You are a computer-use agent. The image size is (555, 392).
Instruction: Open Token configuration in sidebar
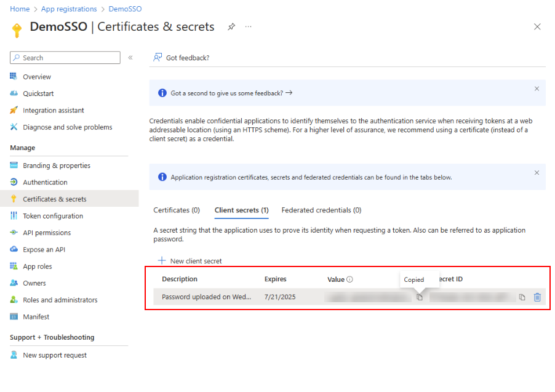[53, 216]
